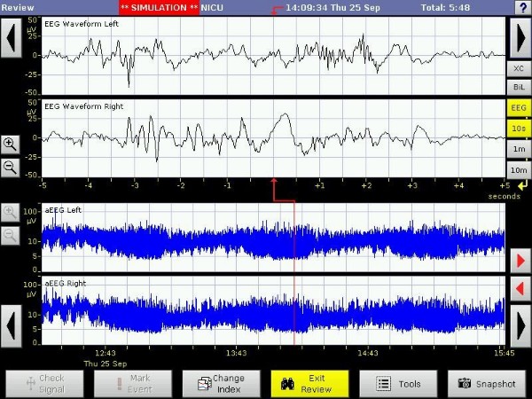
Task: Click aEEG Right trend near 14:43
Action: pos(368,315)
